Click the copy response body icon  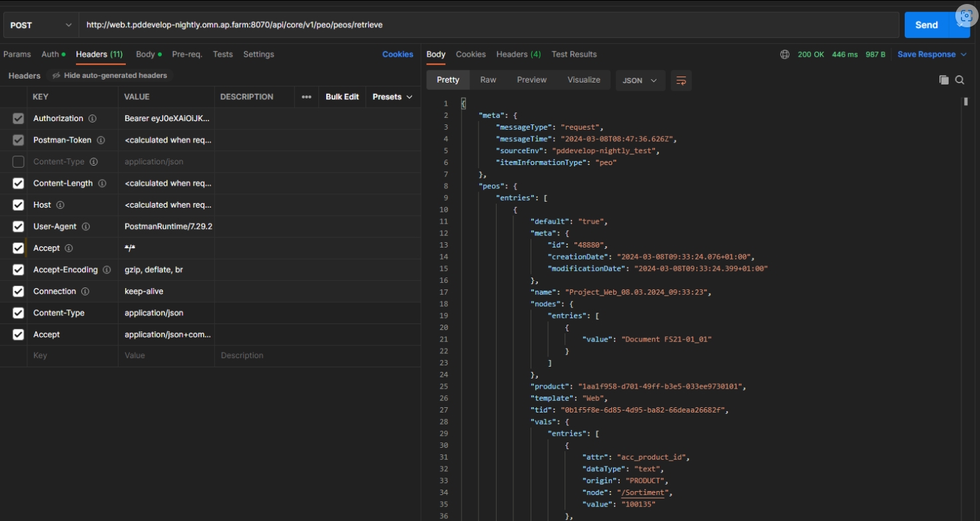[943, 80]
